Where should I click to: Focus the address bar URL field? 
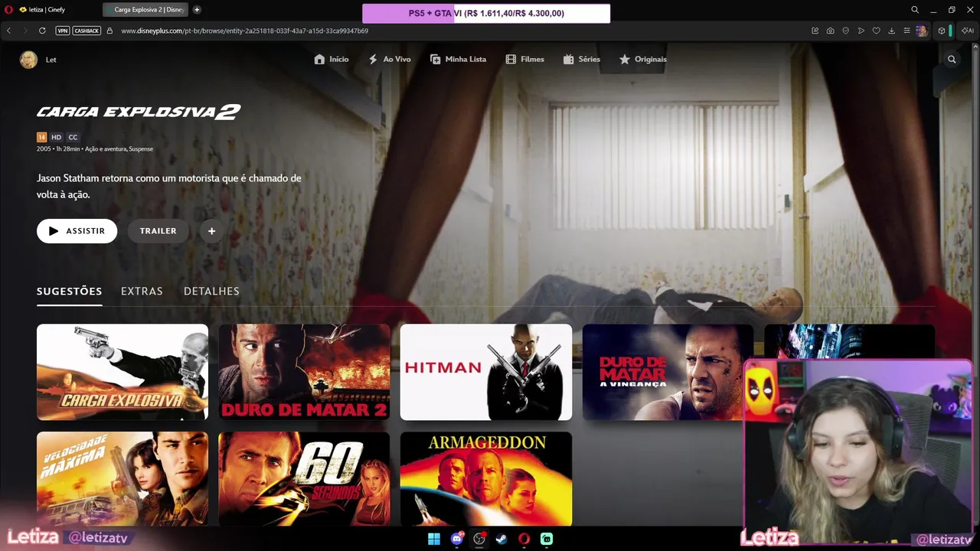point(244,31)
